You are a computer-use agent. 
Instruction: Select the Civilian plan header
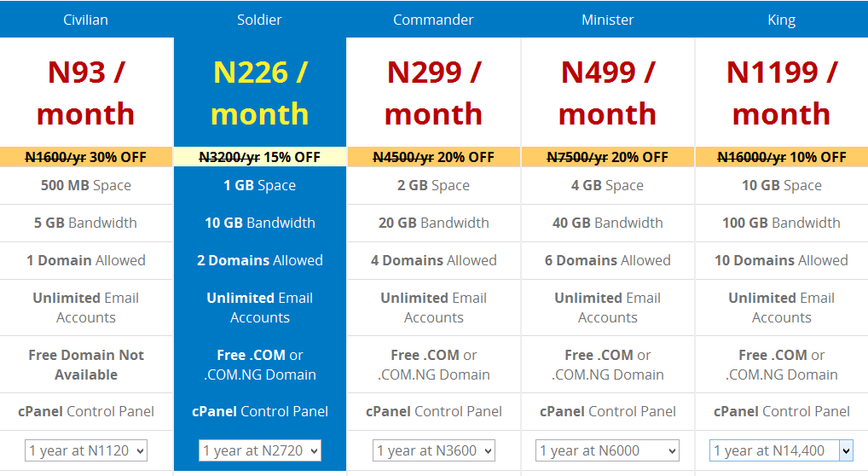[86, 20]
